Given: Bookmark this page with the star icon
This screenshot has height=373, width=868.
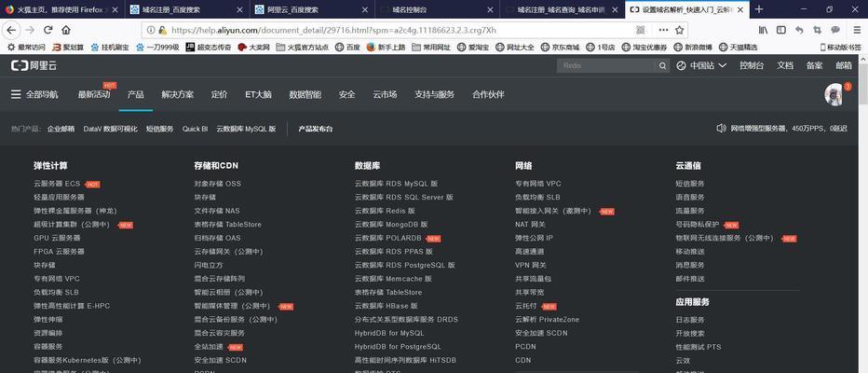Looking at the screenshot, I should click(679, 30).
